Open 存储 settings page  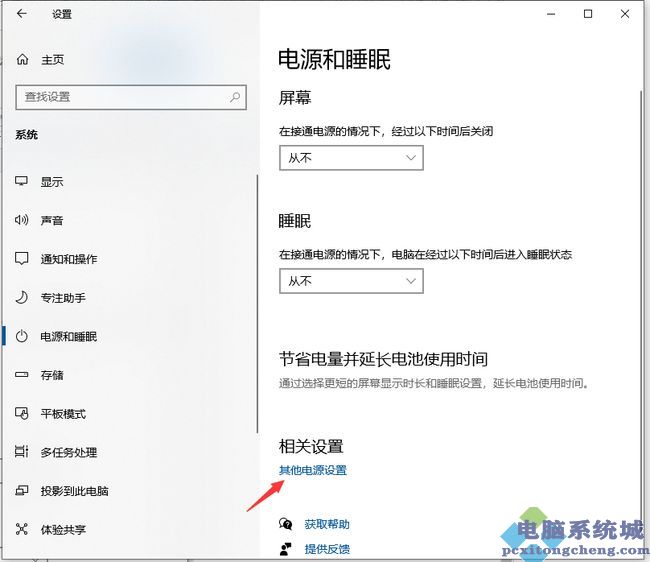pos(52,375)
